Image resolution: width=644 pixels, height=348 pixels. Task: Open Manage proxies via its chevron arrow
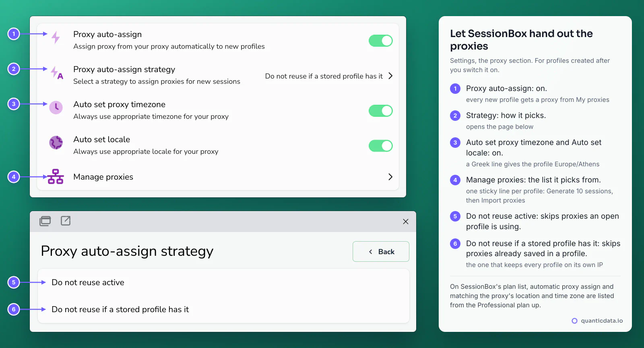(390, 177)
